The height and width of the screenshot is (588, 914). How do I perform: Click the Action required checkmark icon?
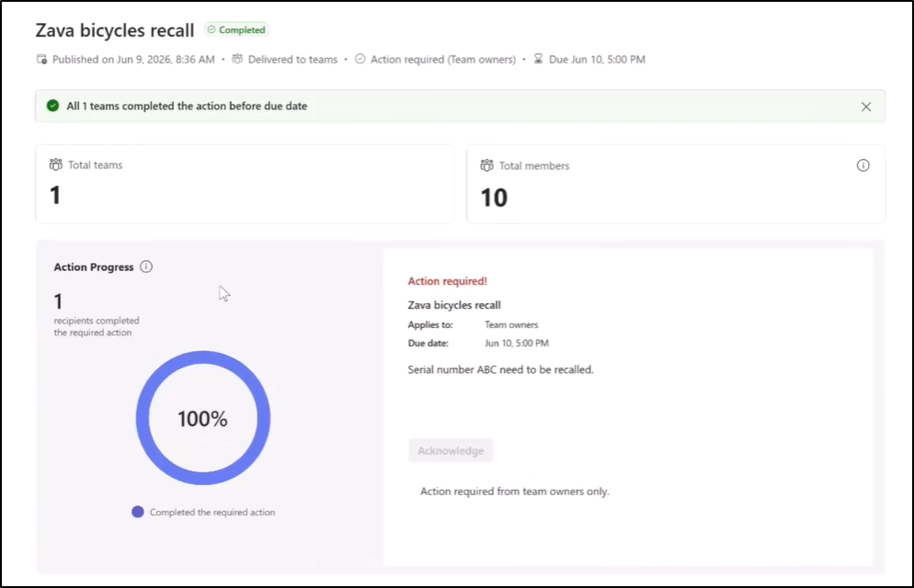[360, 59]
